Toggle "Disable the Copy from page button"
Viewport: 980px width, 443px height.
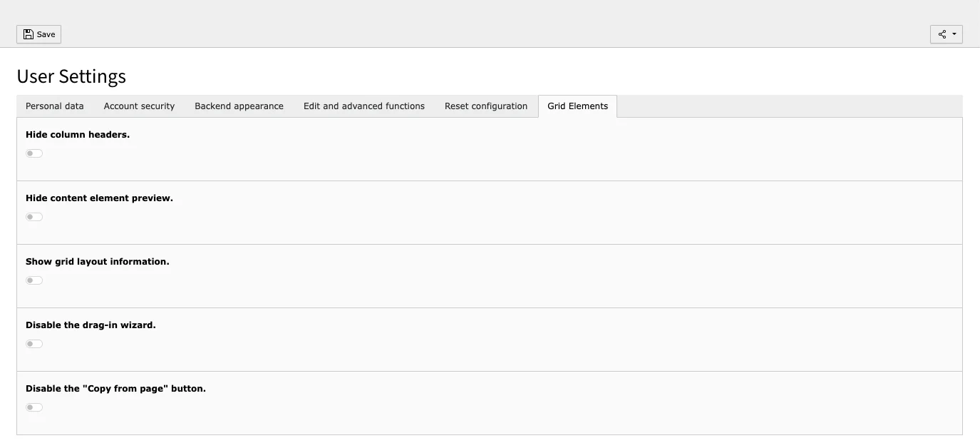33,407
